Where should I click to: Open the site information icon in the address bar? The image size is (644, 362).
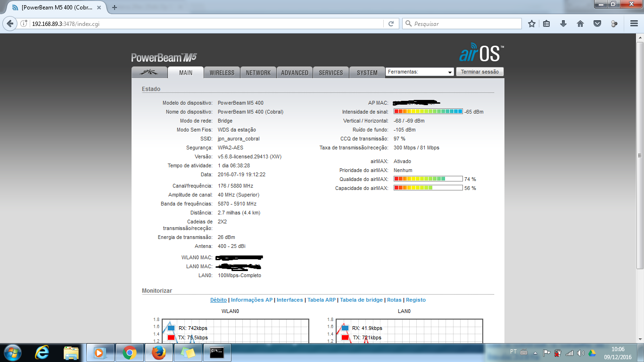24,24
